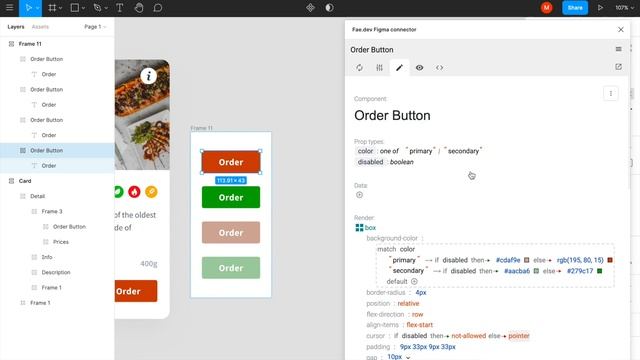The height and width of the screenshot is (360, 640).
Task: Toggle the mask/contrast icon in toolbar
Action: click(x=329, y=8)
